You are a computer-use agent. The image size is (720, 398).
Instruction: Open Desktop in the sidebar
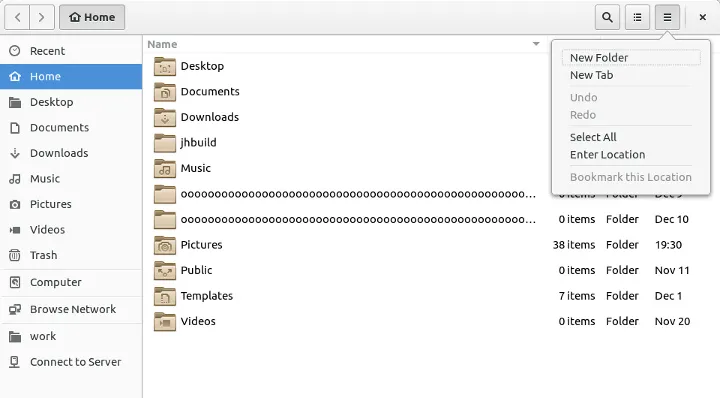point(71,102)
